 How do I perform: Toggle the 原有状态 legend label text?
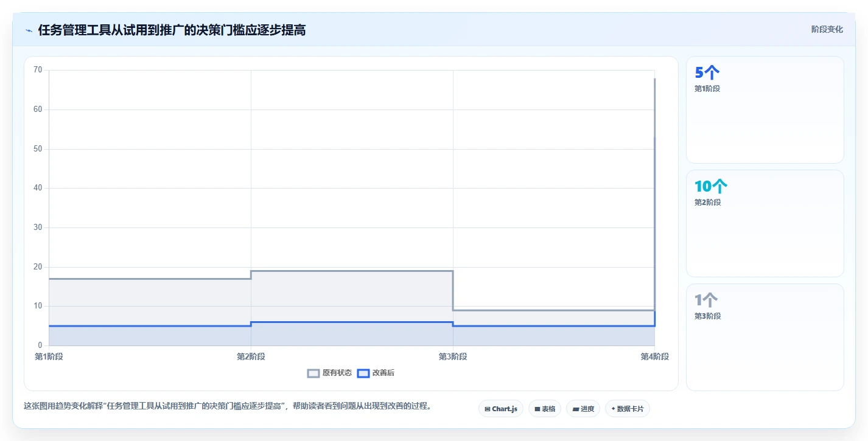tap(337, 373)
